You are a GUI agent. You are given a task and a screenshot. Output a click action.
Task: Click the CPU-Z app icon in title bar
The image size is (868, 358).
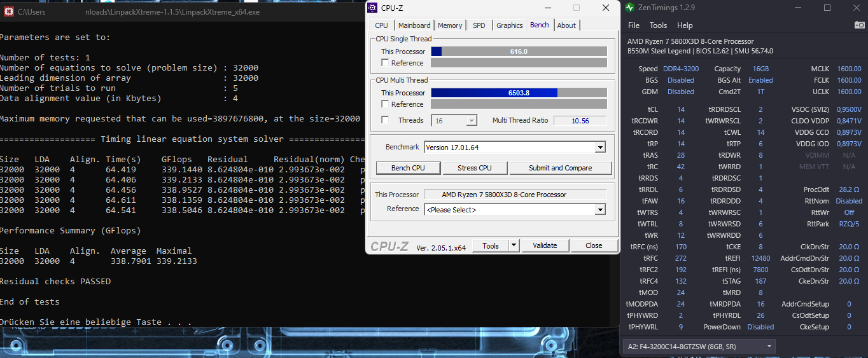pos(372,8)
